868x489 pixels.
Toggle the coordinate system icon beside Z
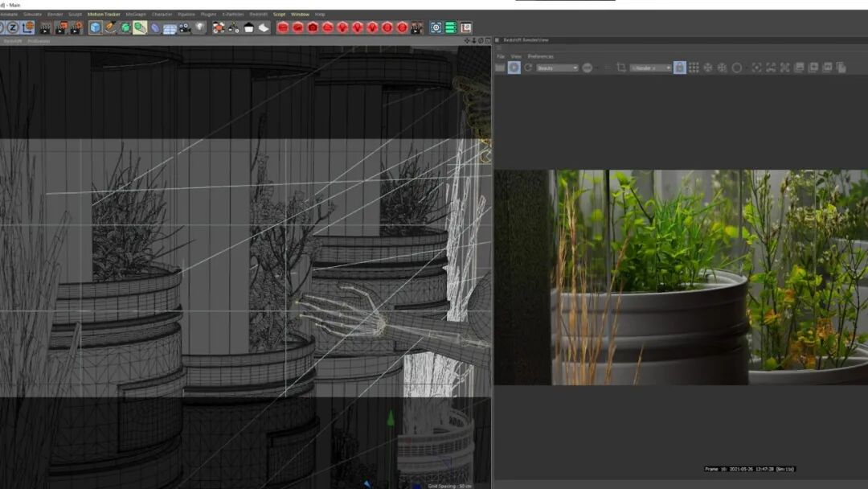point(27,27)
